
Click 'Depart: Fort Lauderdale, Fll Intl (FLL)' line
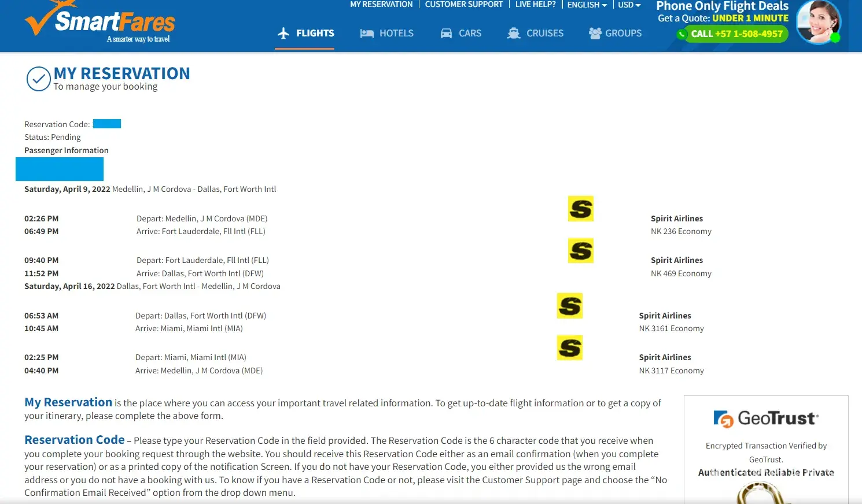(x=202, y=260)
